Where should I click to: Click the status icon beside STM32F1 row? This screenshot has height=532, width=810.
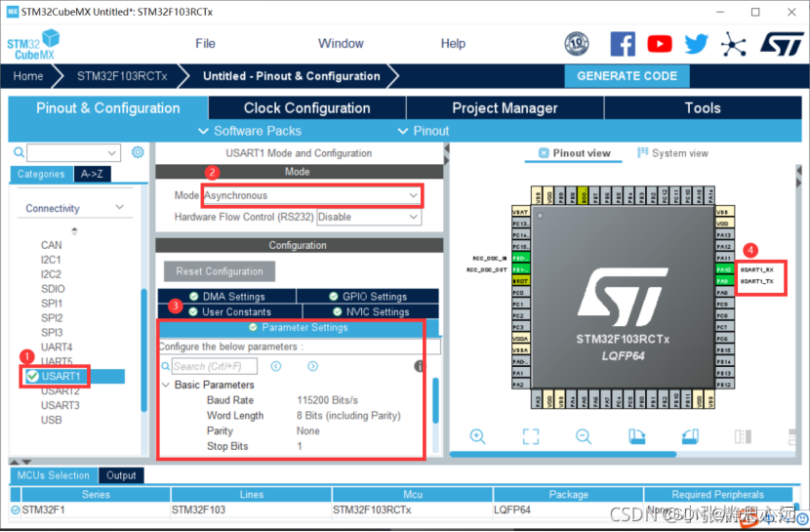(x=16, y=511)
